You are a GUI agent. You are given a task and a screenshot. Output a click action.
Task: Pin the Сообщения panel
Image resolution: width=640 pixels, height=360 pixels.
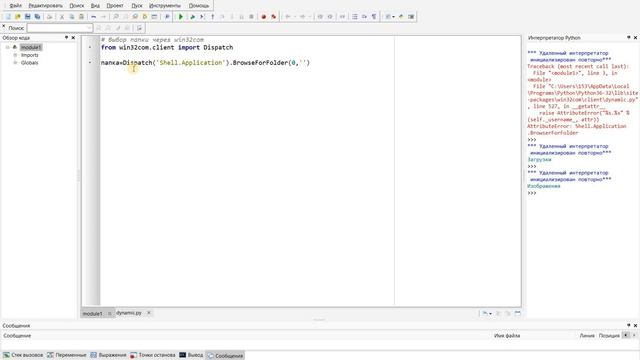pos(629,325)
